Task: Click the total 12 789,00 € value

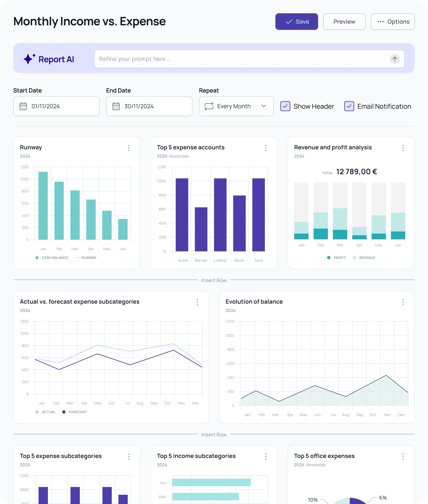Action: tap(356, 172)
